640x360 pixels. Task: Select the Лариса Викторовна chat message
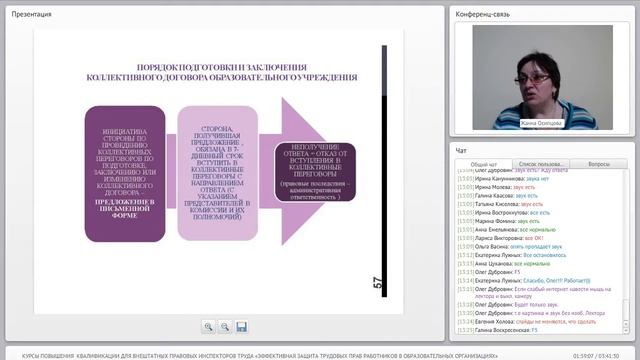pos(500,238)
